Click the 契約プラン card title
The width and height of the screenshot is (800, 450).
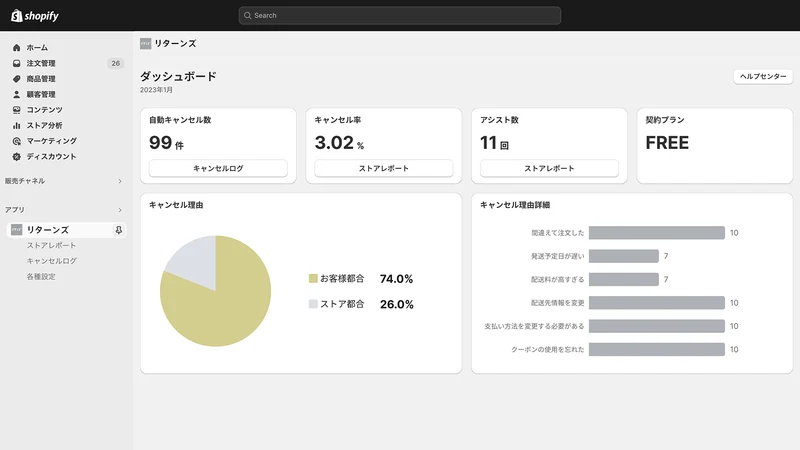click(665, 120)
